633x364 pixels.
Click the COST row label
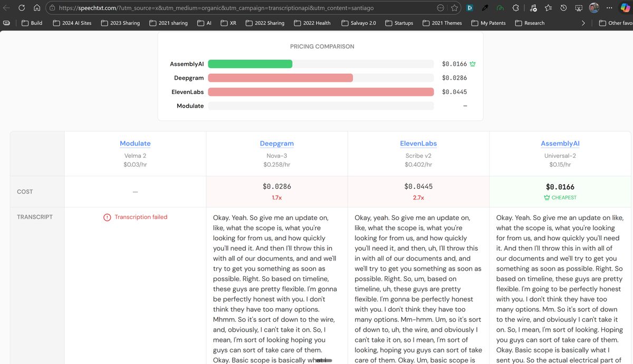tap(25, 192)
